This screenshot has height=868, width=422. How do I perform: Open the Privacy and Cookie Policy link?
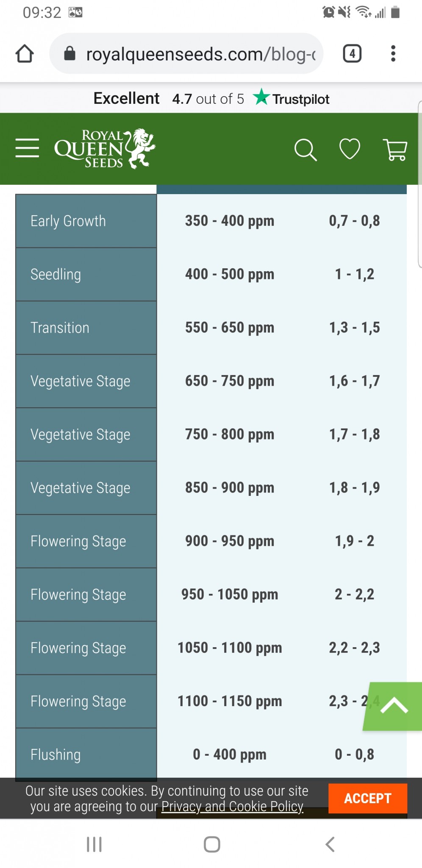232,806
